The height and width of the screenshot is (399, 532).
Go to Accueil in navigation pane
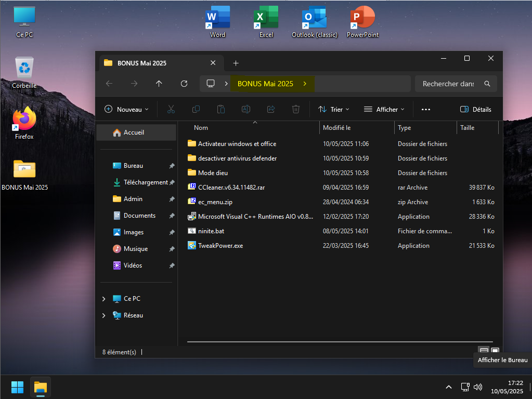click(136, 132)
